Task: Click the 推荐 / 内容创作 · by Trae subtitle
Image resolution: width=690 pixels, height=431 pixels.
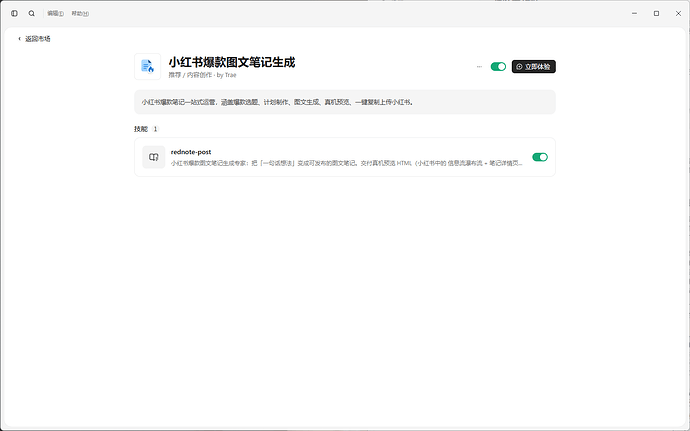Action: 202,75
